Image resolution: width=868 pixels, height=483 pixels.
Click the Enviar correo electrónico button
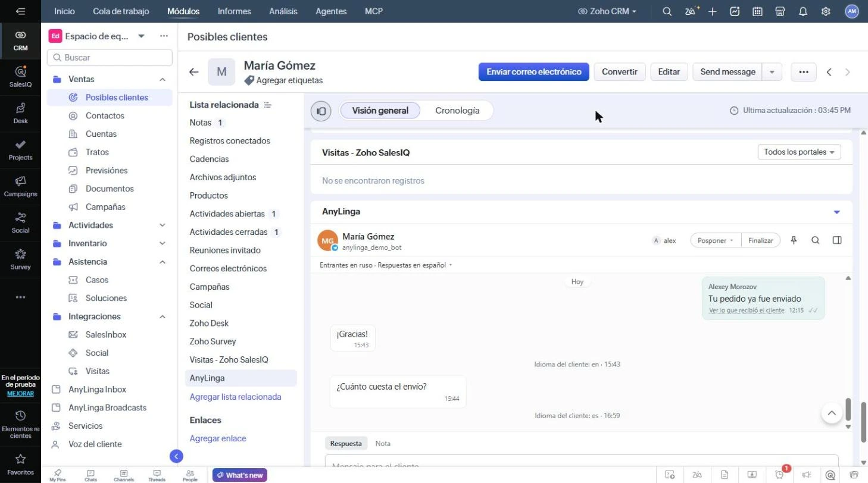pyautogui.click(x=534, y=72)
